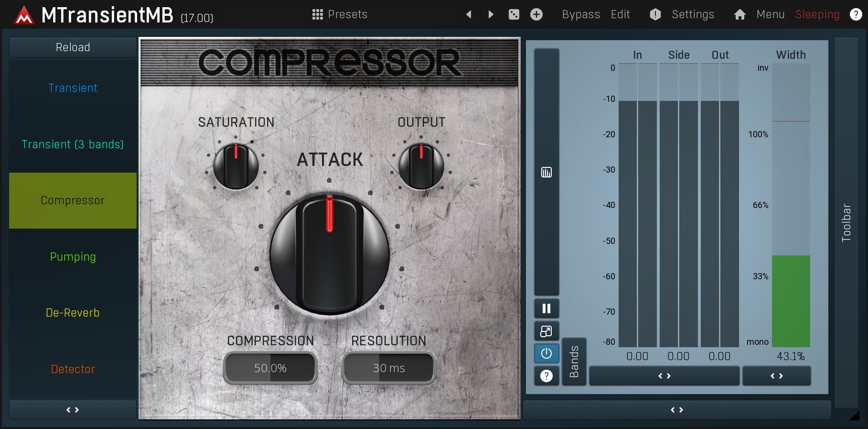Click the home icon next to Menu
Screen dimensions: 868x429
(739, 14)
